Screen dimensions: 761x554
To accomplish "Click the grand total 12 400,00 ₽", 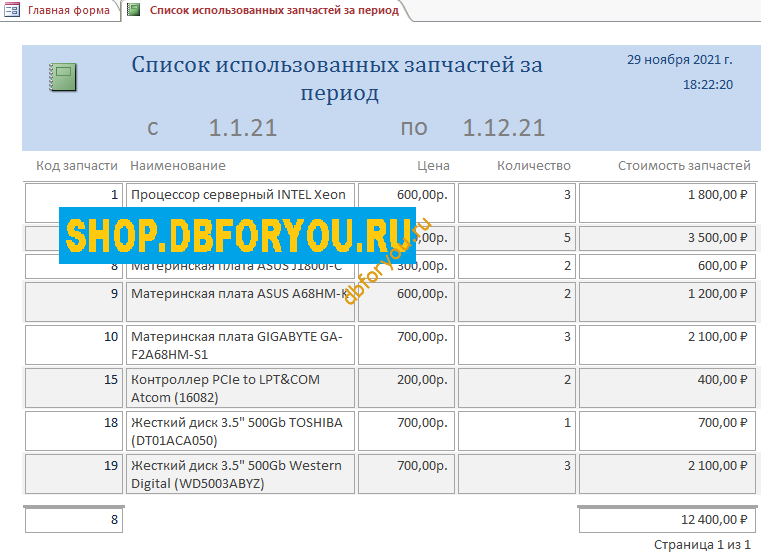I will (x=667, y=520).
